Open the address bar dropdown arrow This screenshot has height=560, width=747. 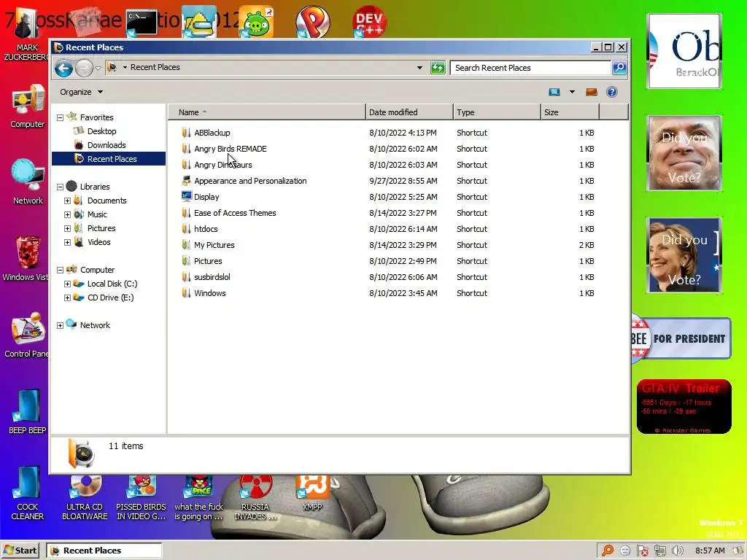click(419, 68)
